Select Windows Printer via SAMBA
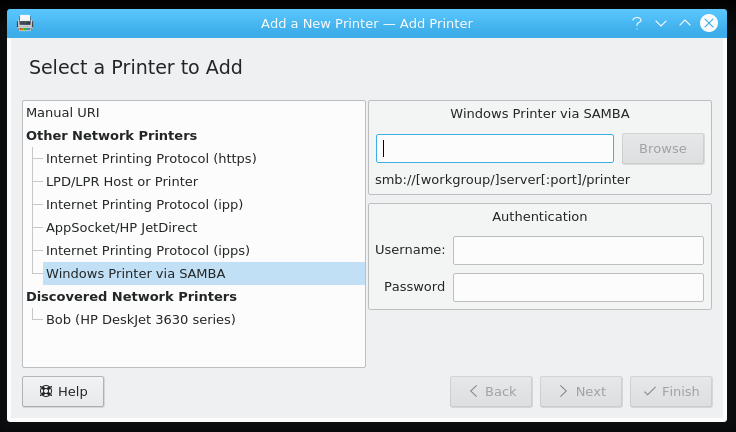 [136, 274]
